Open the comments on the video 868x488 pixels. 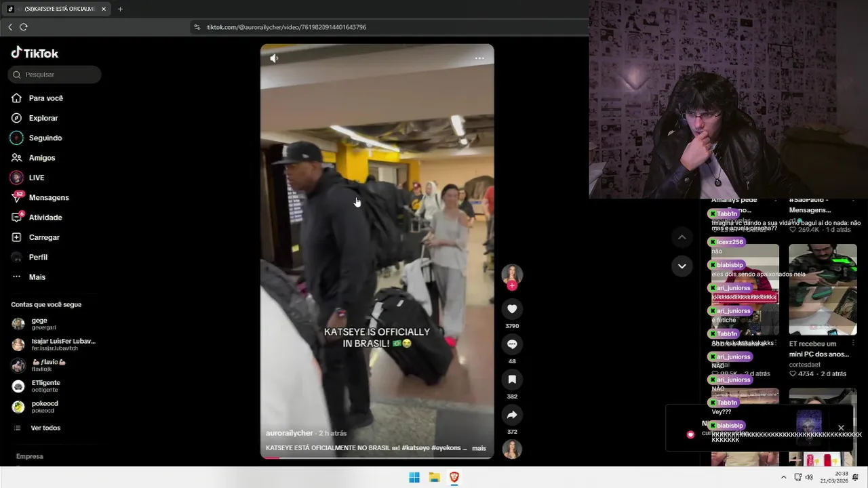512,344
